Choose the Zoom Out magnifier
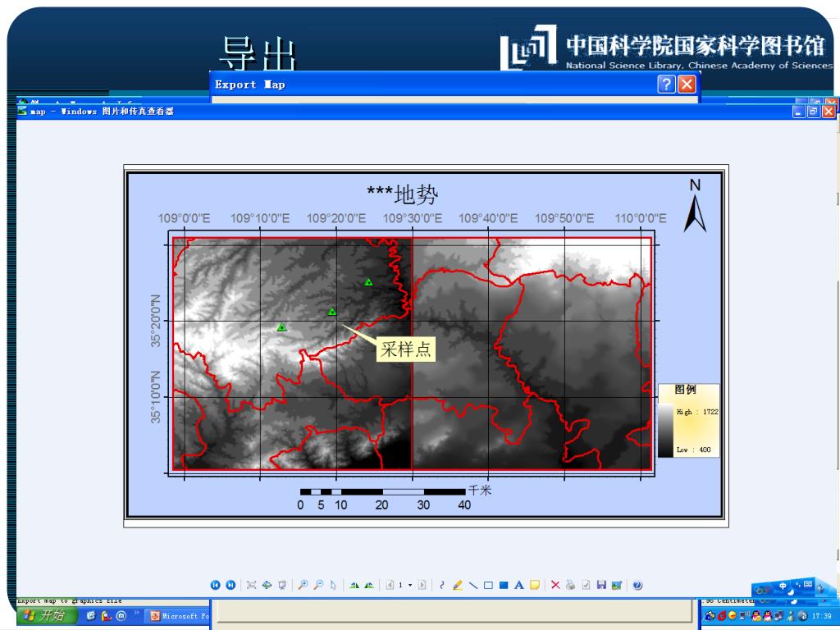840x630 pixels. click(x=318, y=585)
